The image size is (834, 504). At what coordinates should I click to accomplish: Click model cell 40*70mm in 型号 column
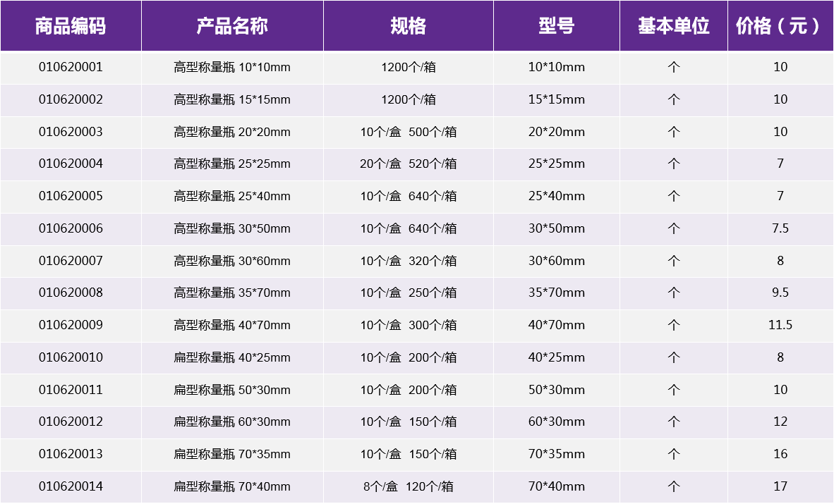[x=557, y=325]
